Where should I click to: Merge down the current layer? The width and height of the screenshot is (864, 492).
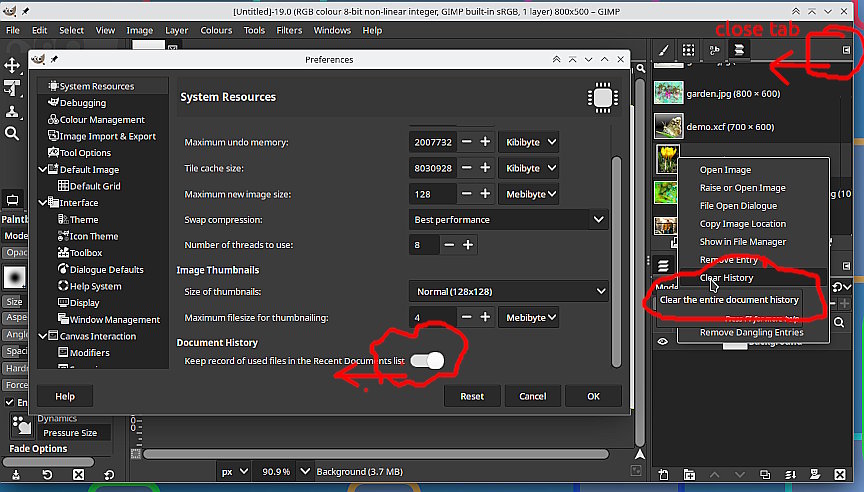click(x=790, y=474)
